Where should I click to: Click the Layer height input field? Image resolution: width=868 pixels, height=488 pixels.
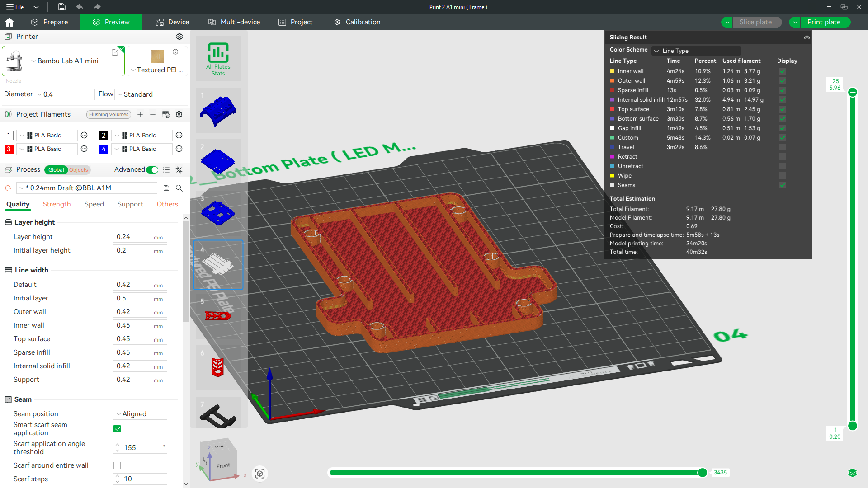tap(140, 237)
